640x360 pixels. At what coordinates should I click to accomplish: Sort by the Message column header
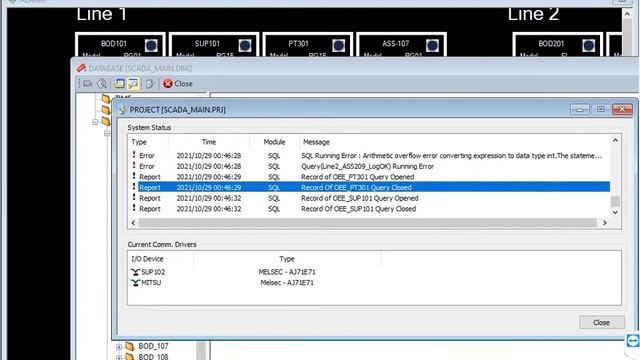316,142
